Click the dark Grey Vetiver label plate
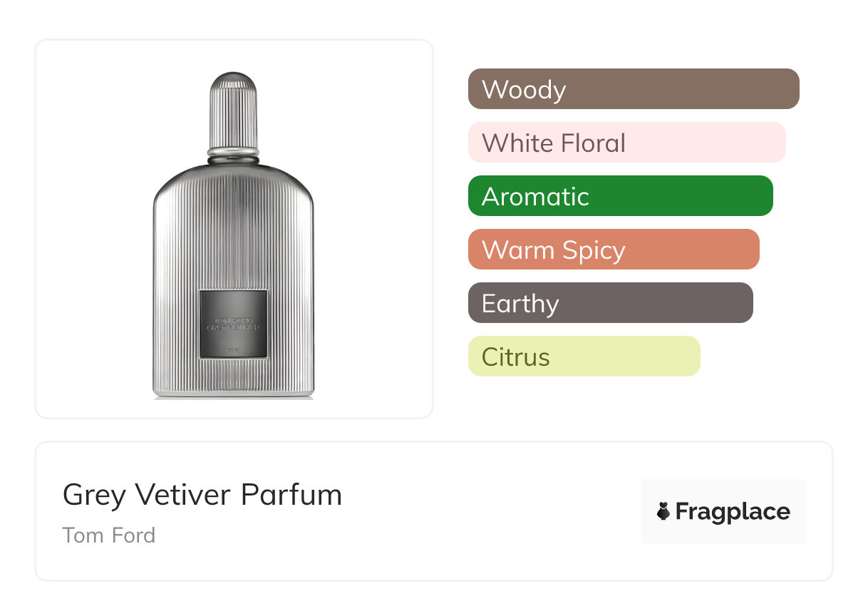The image size is (868, 616). (x=234, y=324)
